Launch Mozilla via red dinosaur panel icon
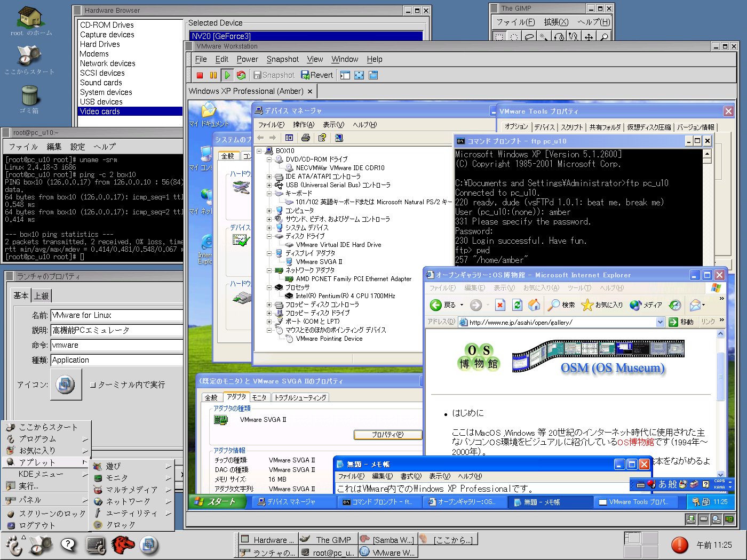Screen dimensions: 747x560 coord(123,545)
